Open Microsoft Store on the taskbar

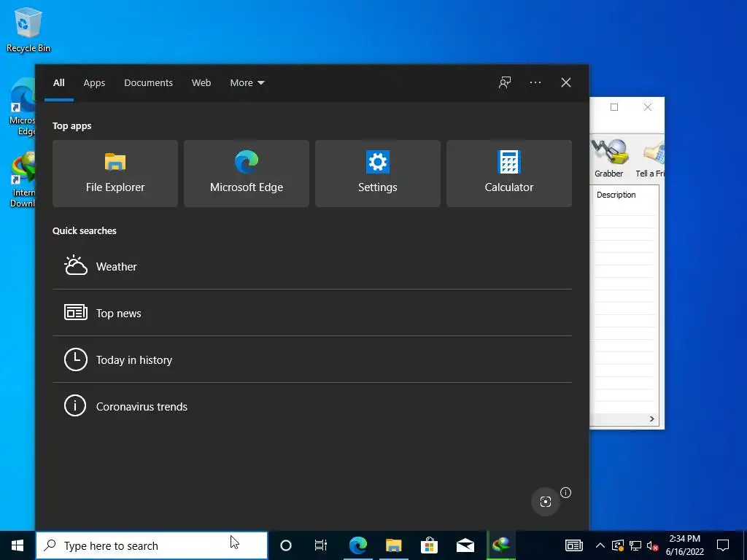coord(429,545)
